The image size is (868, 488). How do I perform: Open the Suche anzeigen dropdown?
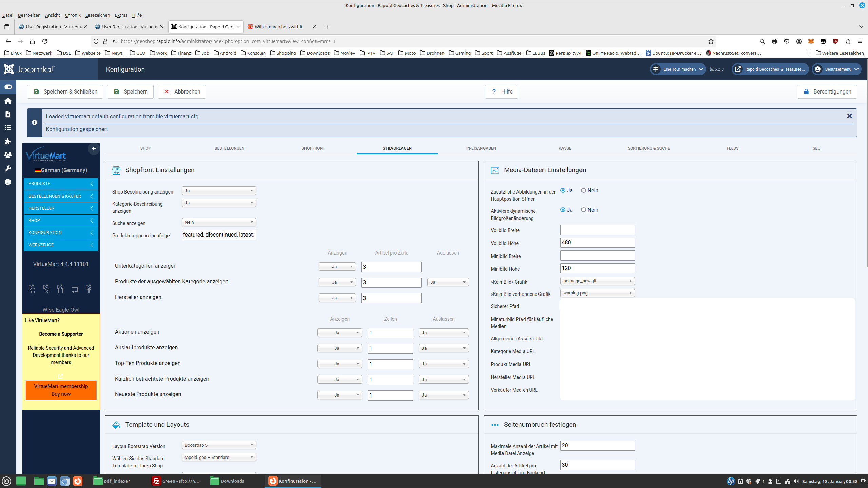pos(219,222)
